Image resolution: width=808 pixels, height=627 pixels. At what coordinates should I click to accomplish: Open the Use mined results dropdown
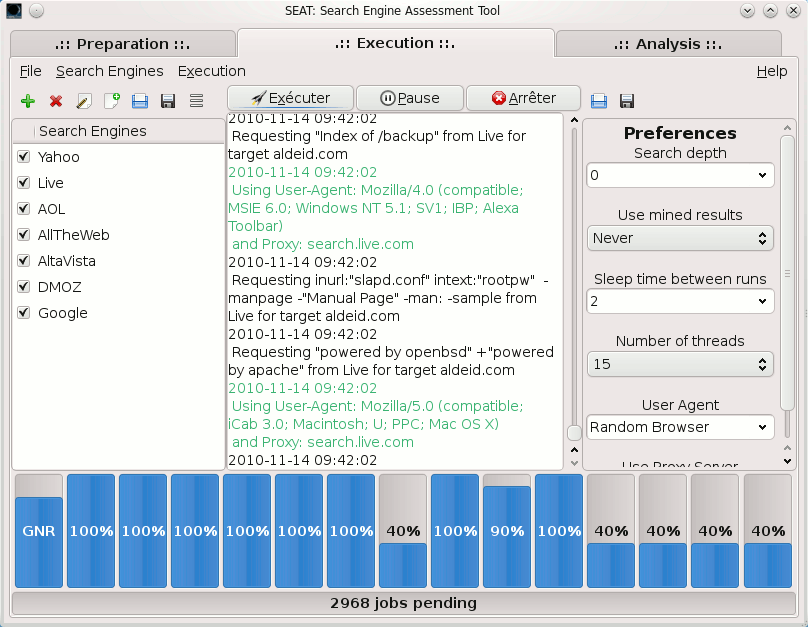pos(680,238)
